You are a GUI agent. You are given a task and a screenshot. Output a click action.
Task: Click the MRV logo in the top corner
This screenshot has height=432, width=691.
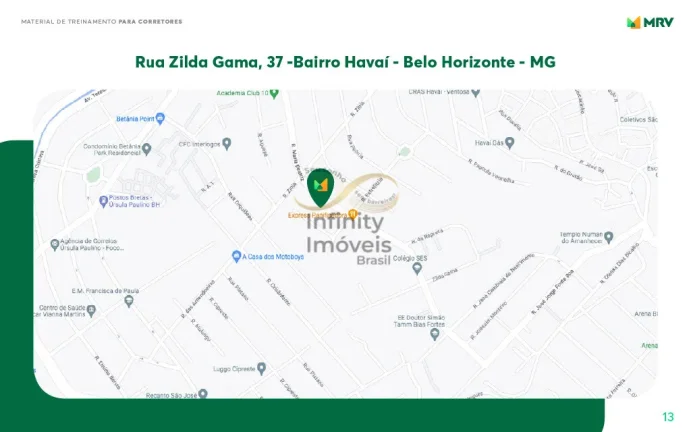pyautogui.click(x=650, y=22)
